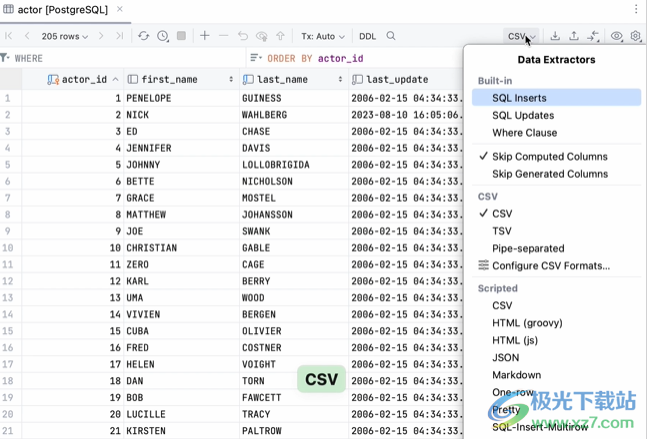Viewport: 647px width, 439px height.
Task: Select 2023-08-10 last_update cell
Action: (x=406, y=115)
